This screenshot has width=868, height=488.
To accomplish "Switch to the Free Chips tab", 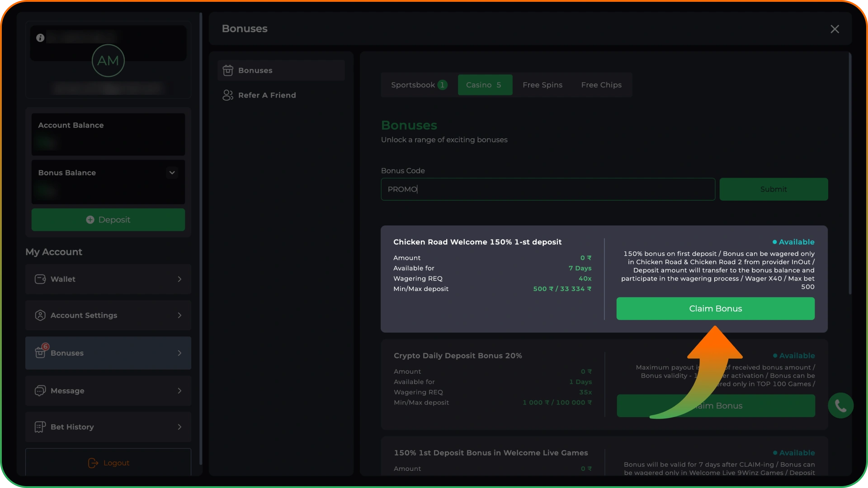I will tap(601, 85).
